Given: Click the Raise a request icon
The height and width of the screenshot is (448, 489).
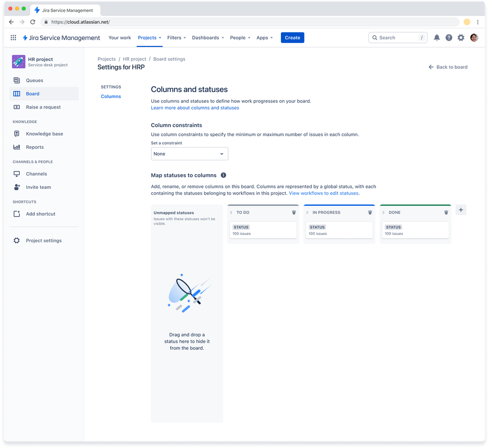Looking at the screenshot, I should pos(17,107).
